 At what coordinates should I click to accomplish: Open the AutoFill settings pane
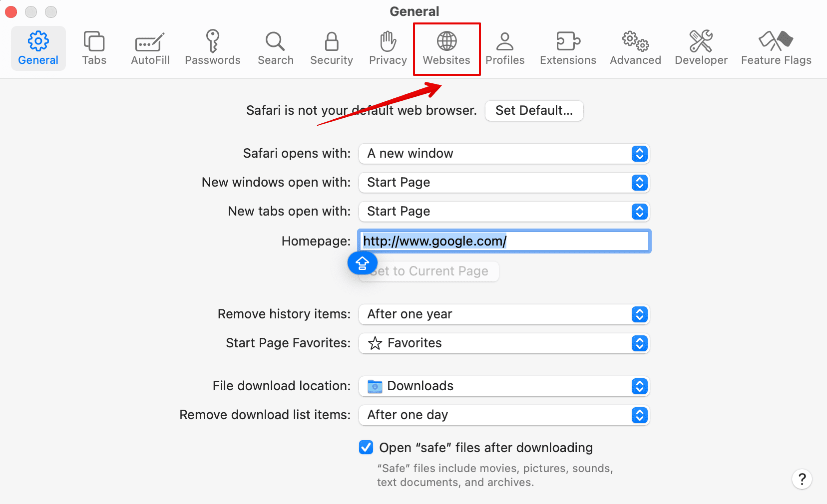click(x=150, y=48)
